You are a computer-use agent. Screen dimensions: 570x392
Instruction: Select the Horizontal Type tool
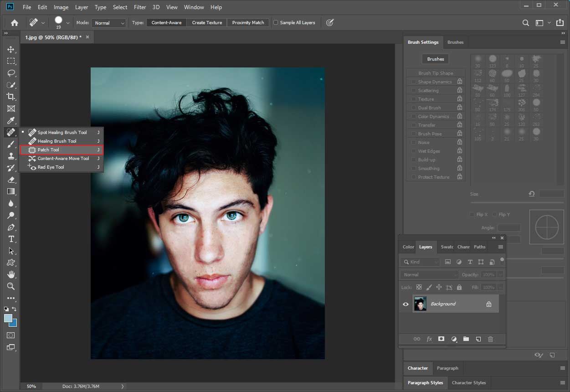[10, 239]
